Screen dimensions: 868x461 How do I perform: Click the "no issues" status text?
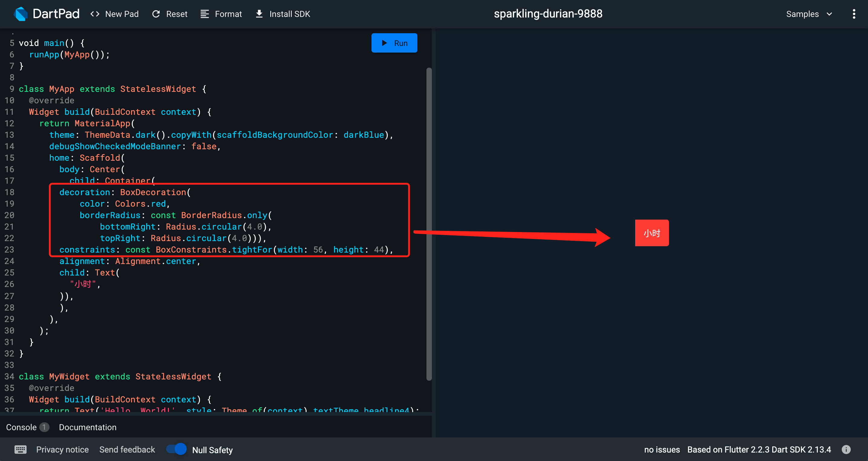[662, 449]
